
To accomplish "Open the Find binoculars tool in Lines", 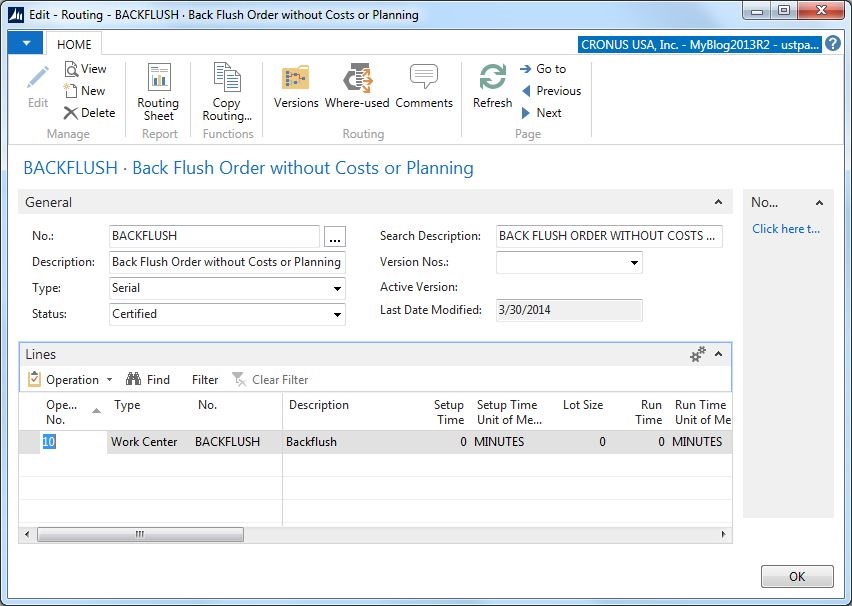I will coord(148,379).
